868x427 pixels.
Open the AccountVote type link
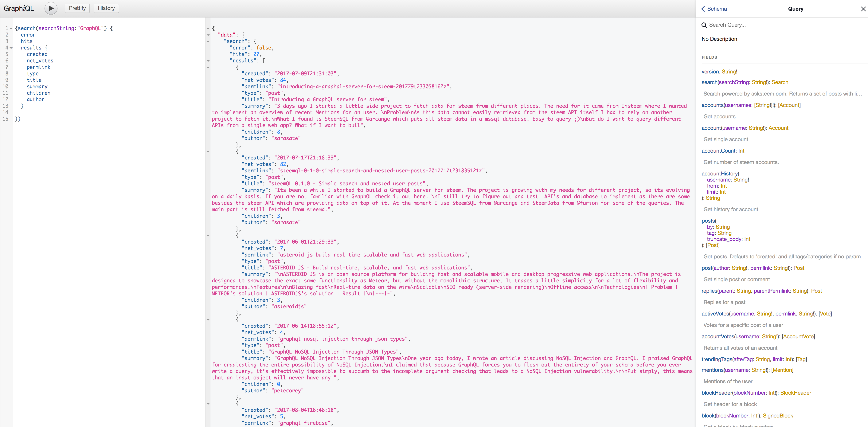click(798, 337)
